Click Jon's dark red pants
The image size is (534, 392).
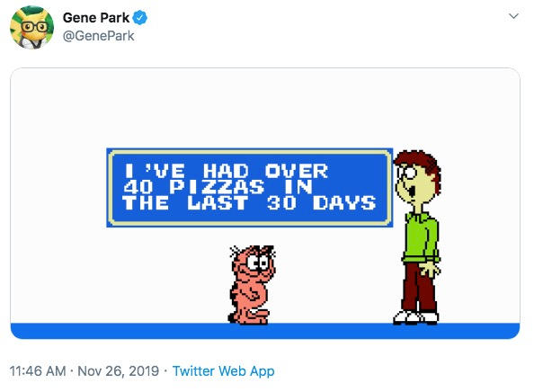[417, 287]
